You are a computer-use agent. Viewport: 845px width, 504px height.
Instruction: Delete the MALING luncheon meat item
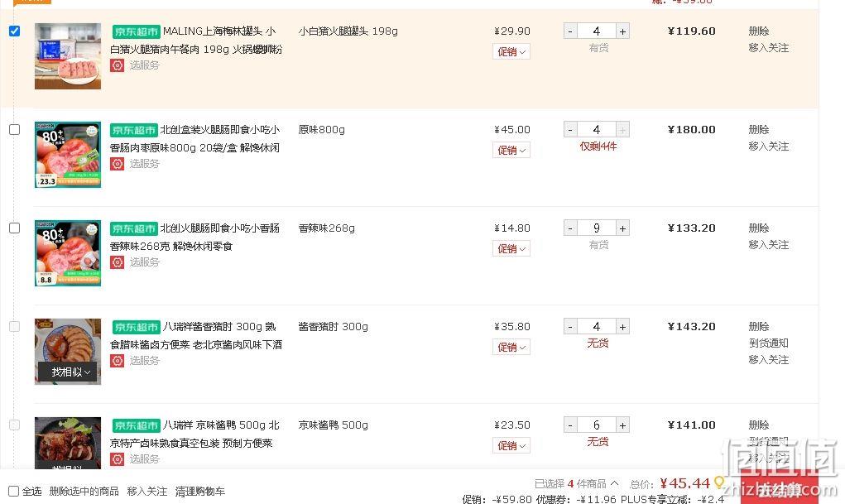click(759, 31)
